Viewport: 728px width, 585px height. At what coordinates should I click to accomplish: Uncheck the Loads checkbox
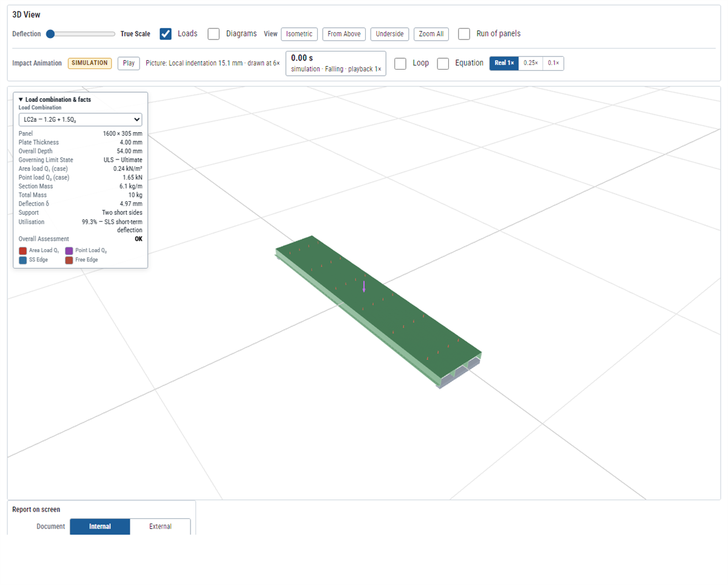click(166, 34)
